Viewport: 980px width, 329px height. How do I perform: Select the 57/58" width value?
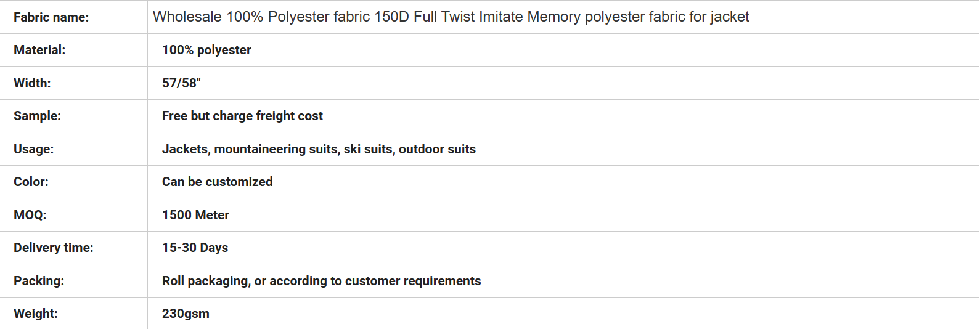point(181,83)
